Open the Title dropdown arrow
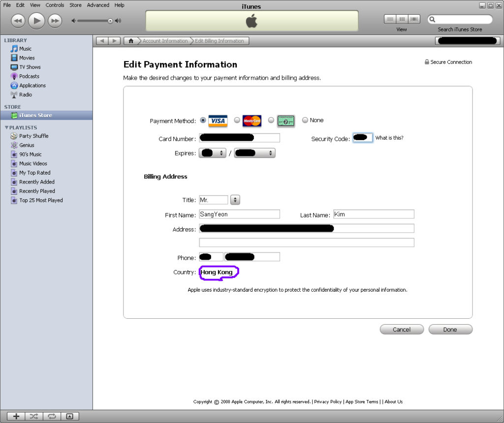504x423 pixels. (235, 200)
